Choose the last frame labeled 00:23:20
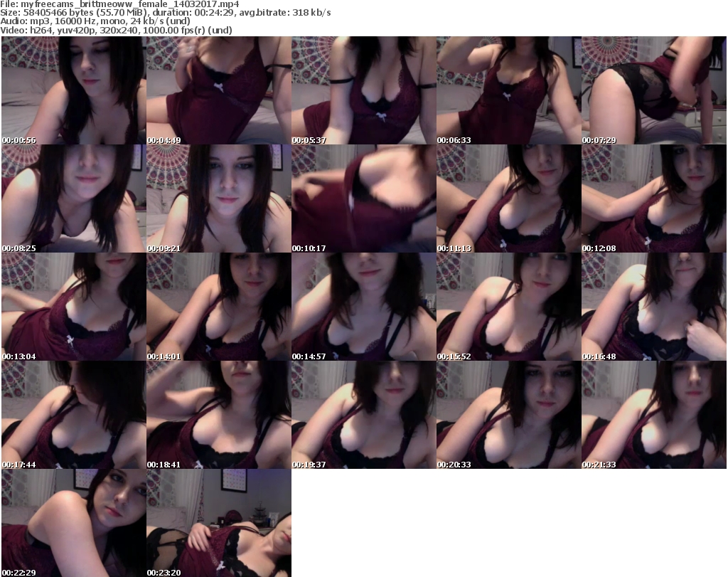Viewport: 728px width, 577px height. tap(219, 523)
